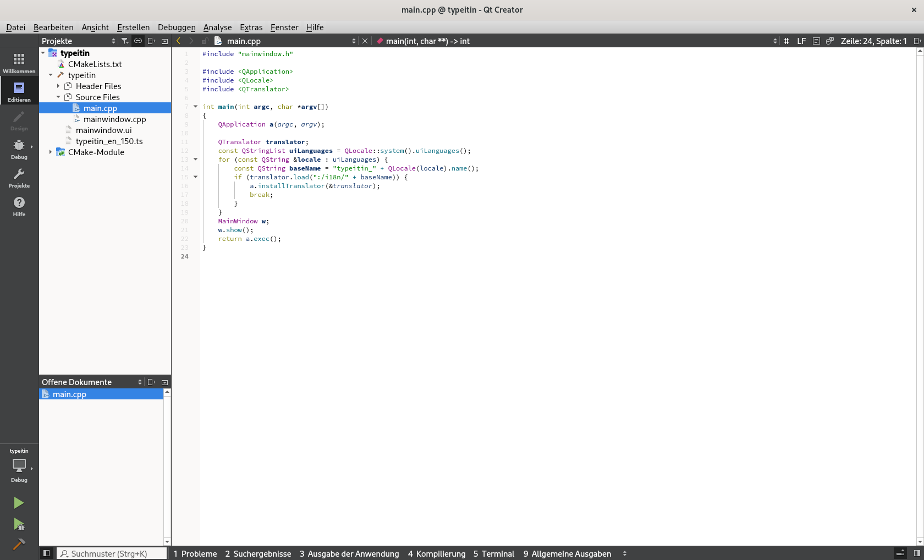Screen dimensions: 924x560
Task: Toggle right sidebar visibility
Action: click(917, 553)
